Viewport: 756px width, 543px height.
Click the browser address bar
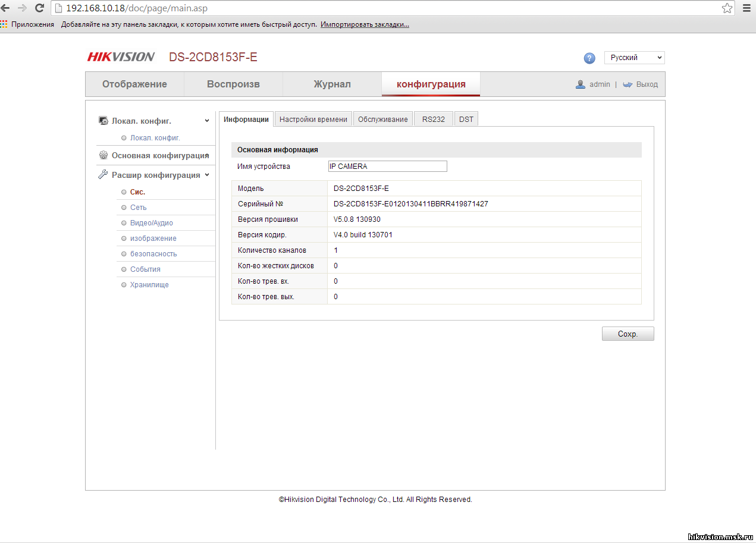click(393, 8)
